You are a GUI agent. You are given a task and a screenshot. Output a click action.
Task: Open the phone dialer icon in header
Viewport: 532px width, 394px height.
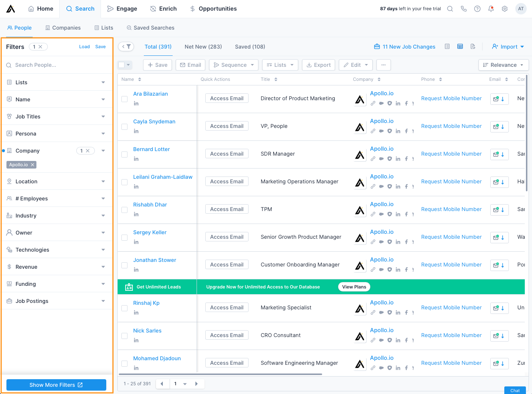click(464, 9)
